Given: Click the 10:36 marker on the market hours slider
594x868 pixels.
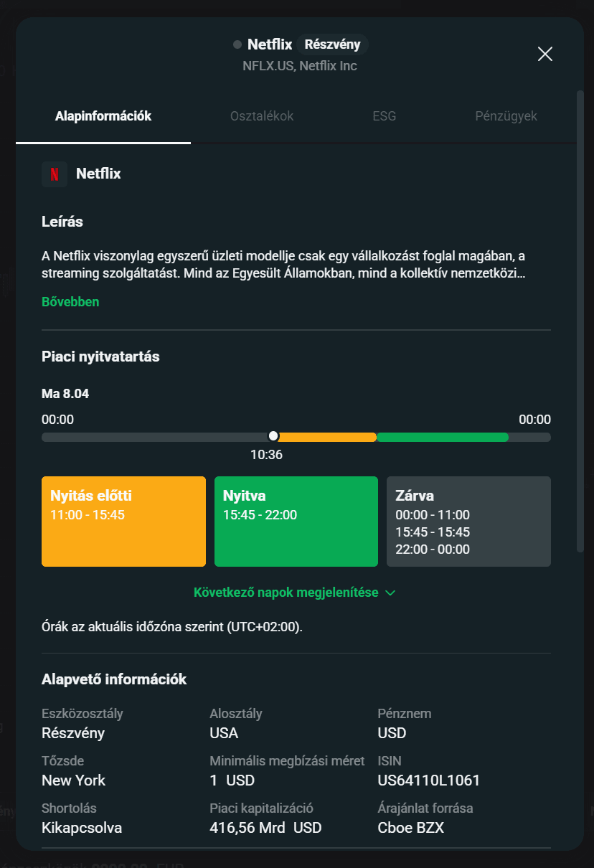Looking at the screenshot, I should tap(273, 436).
